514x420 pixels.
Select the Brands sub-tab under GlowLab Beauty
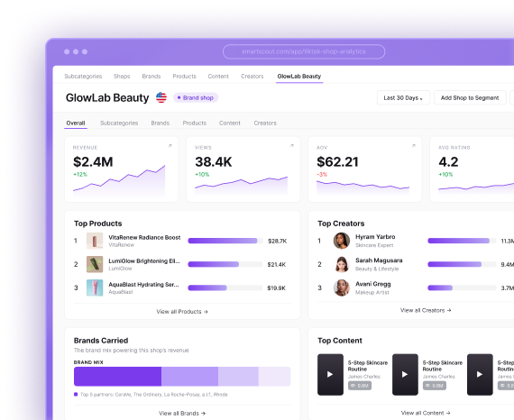[x=161, y=123]
